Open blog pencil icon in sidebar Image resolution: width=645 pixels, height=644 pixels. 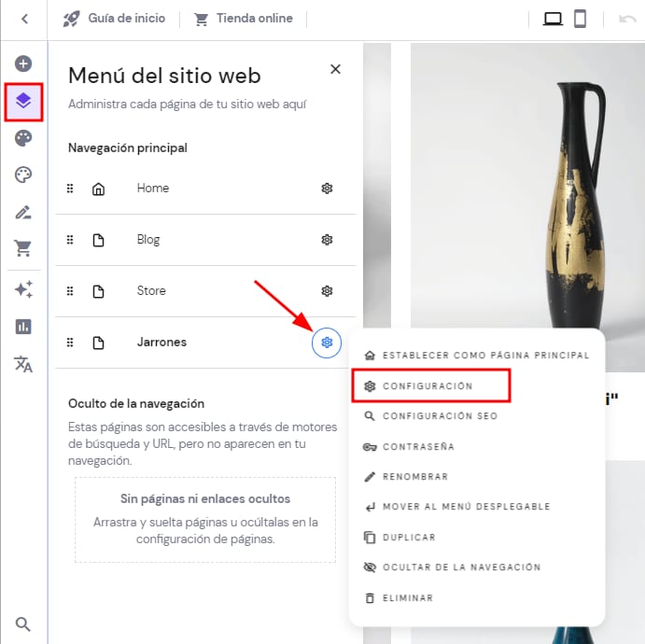tap(23, 212)
